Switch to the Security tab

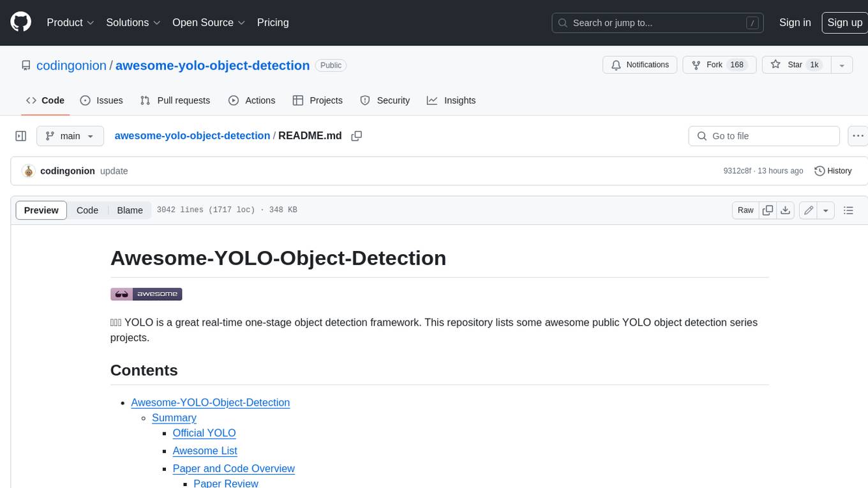[385, 100]
